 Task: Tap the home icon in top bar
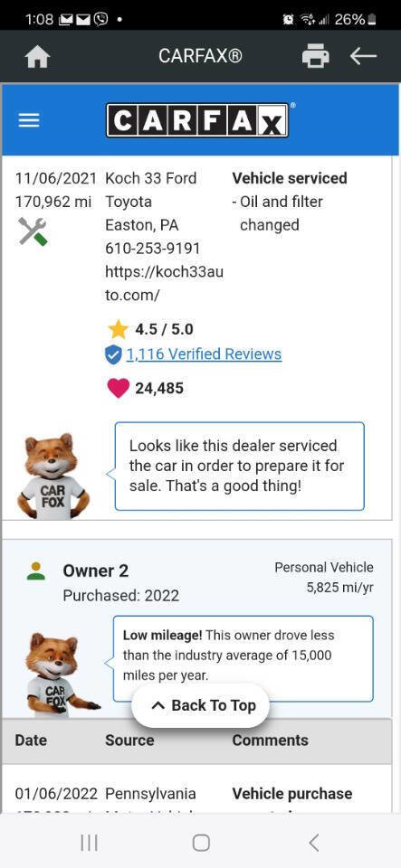click(38, 56)
